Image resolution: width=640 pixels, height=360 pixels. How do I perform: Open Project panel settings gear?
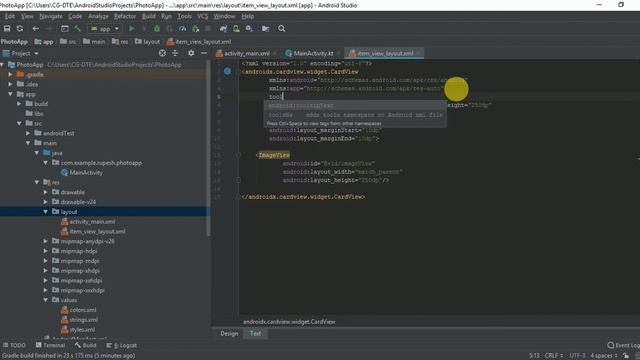point(191,53)
